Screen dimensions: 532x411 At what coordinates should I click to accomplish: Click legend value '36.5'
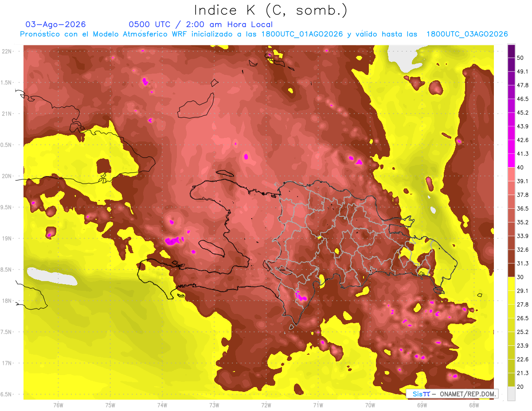click(x=523, y=209)
